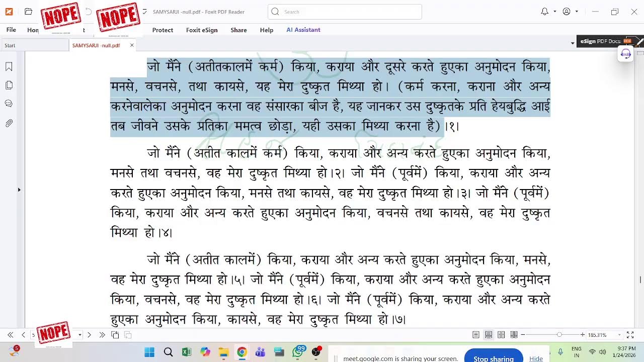The height and width of the screenshot is (362, 644).
Task: Click the Next View icon
Action: pyautogui.click(x=128, y=335)
